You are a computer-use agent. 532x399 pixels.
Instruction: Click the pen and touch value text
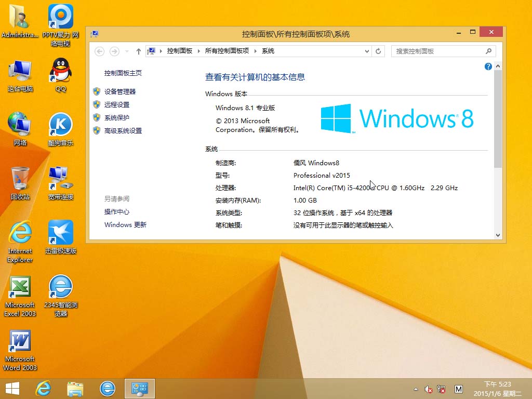[x=343, y=225]
